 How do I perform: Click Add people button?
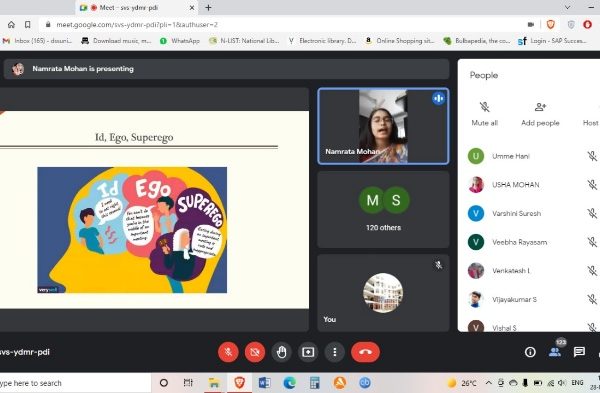tap(540, 114)
